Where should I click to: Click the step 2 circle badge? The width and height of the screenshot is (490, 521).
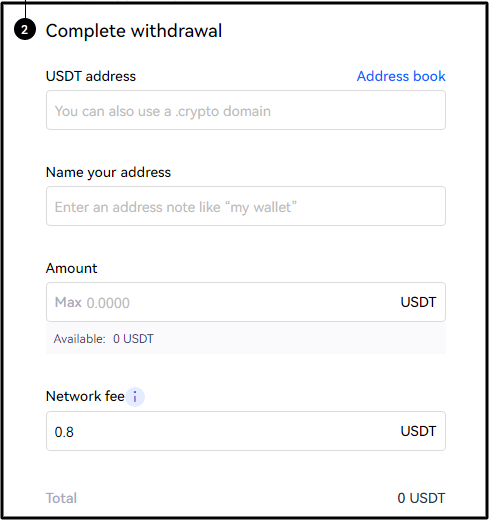[x=25, y=30]
